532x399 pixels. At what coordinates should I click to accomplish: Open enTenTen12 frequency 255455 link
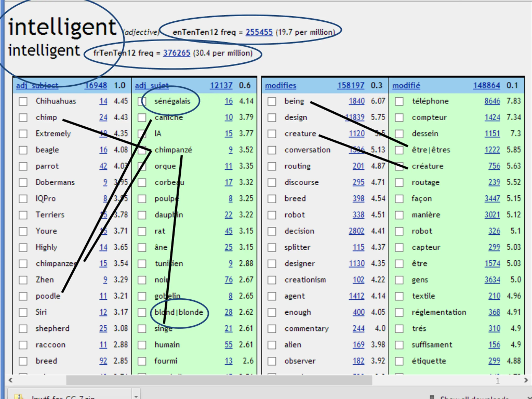[x=259, y=32]
